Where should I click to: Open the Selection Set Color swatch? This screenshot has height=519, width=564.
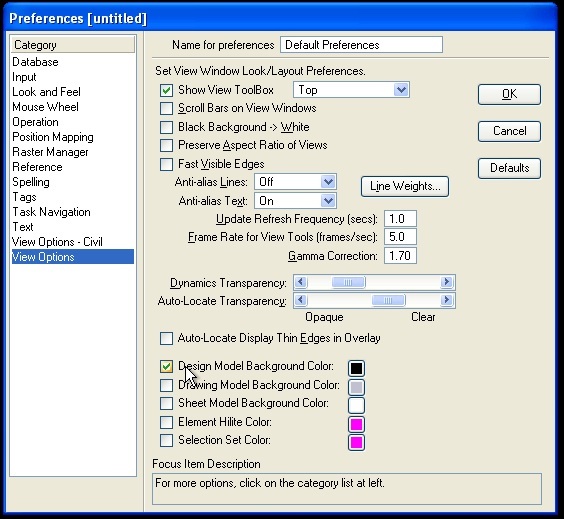tap(356, 442)
